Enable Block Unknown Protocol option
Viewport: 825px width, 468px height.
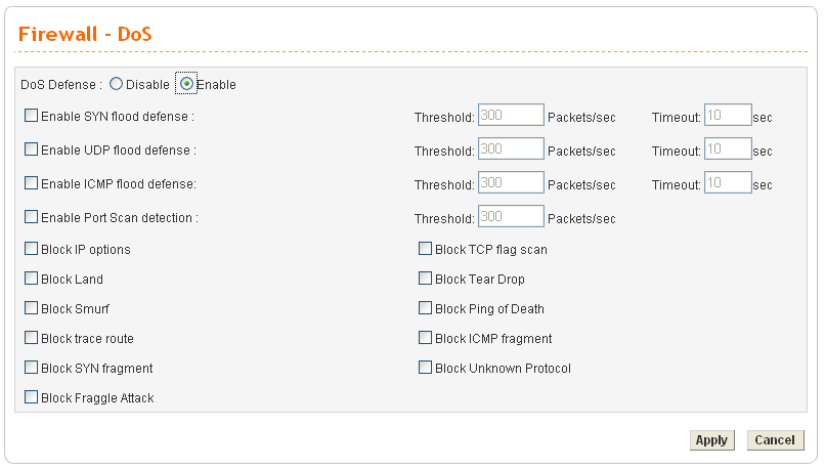tap(426, 368)
